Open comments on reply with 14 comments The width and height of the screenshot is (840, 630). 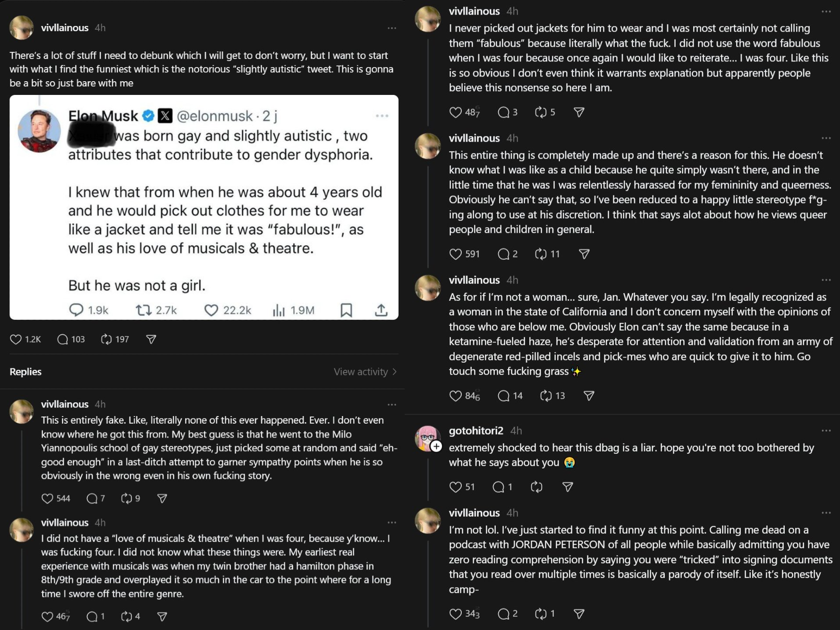tap(503, 396)
